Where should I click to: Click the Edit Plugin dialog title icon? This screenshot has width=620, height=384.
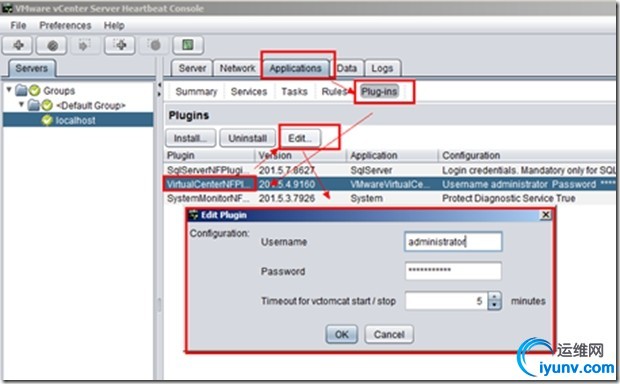193,215
